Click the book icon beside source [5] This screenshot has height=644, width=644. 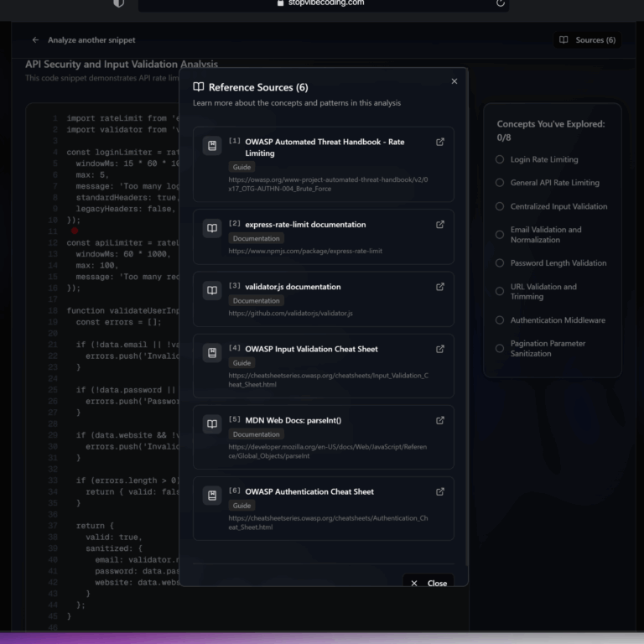click(212, 423)
